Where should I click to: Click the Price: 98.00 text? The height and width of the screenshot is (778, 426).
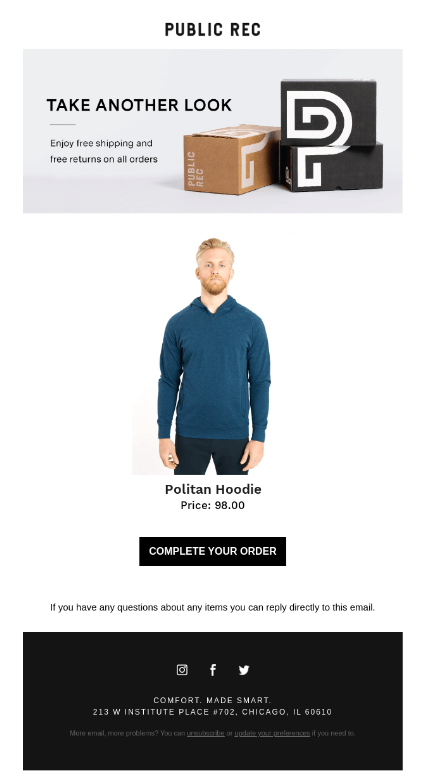coord(213,505)
